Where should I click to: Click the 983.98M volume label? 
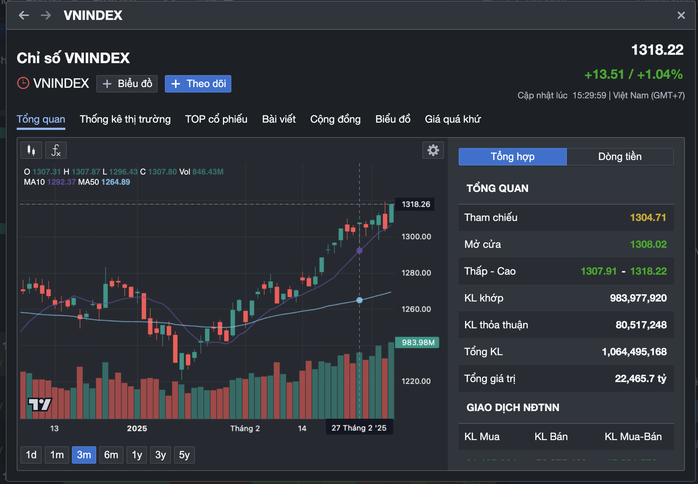(417, 342)
